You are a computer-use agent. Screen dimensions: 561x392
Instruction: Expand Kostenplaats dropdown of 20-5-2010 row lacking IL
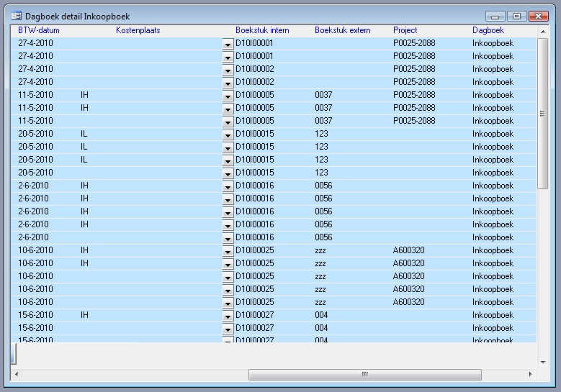coord(228,173)
